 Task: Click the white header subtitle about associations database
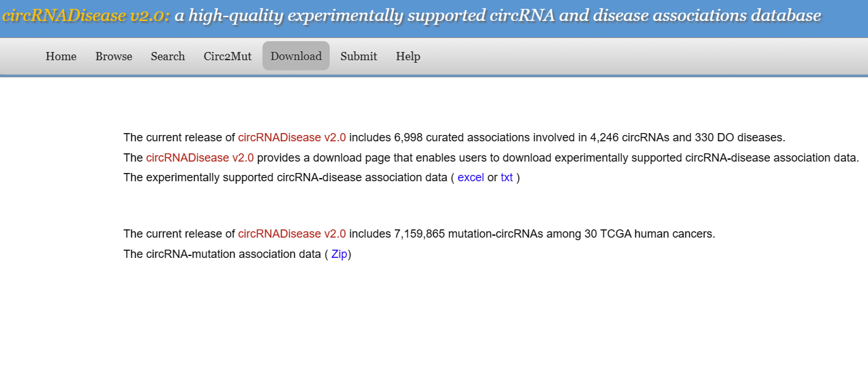[x=497, y=16]
